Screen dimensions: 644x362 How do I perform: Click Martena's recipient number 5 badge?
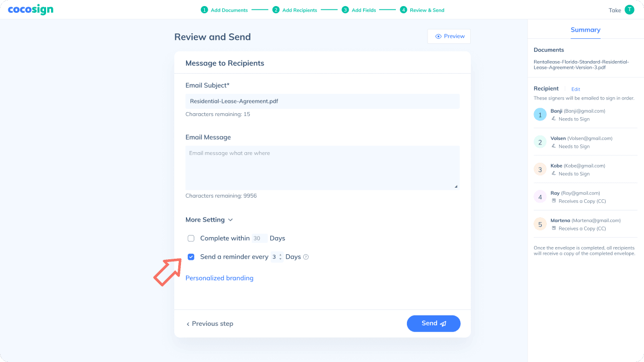coord(540,224)
